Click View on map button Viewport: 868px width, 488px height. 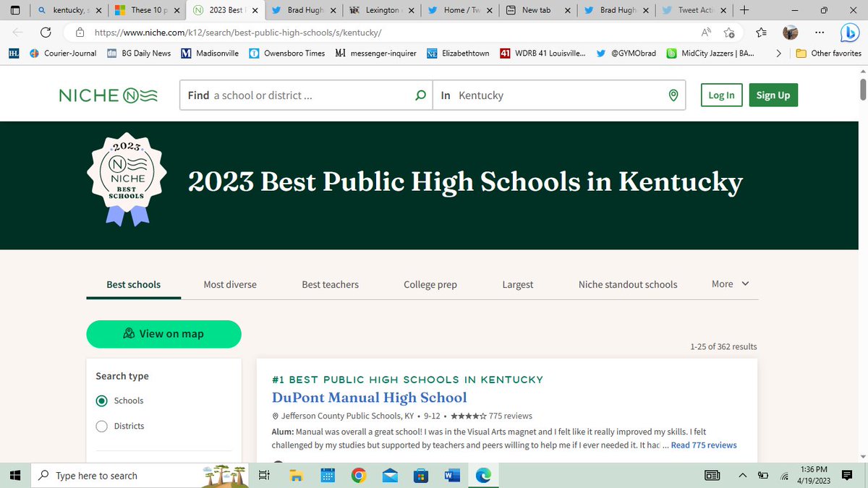pyautogui.click(x=163, y=333)
